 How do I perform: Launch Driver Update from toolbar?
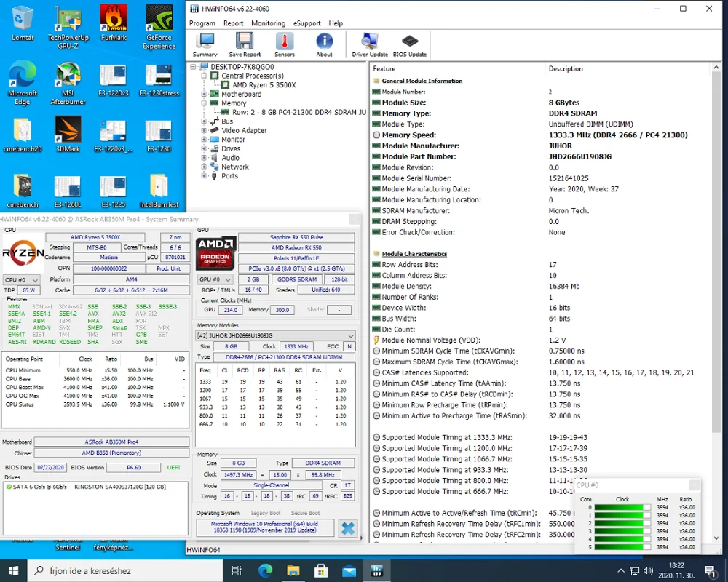point(370,44)
